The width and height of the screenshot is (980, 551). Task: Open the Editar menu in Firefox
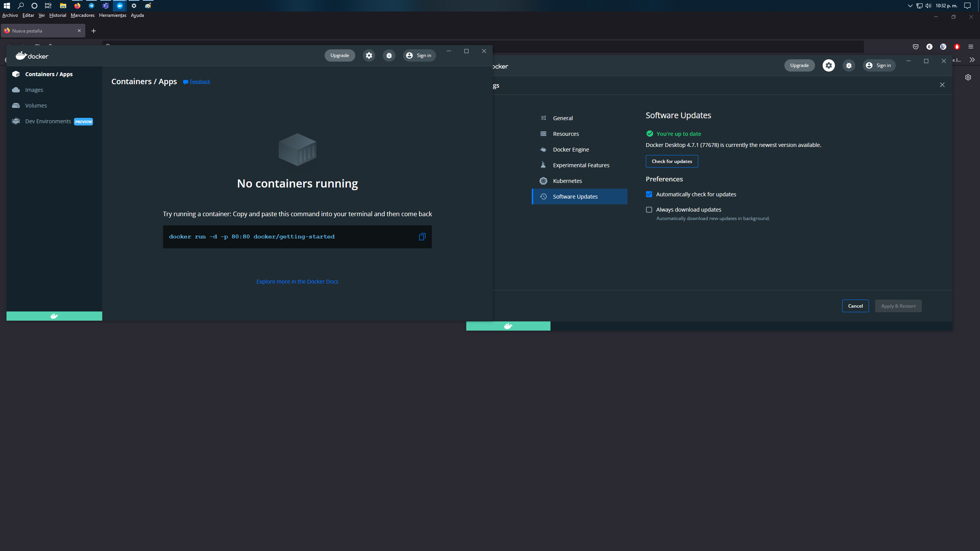click(x=28, y=15)
